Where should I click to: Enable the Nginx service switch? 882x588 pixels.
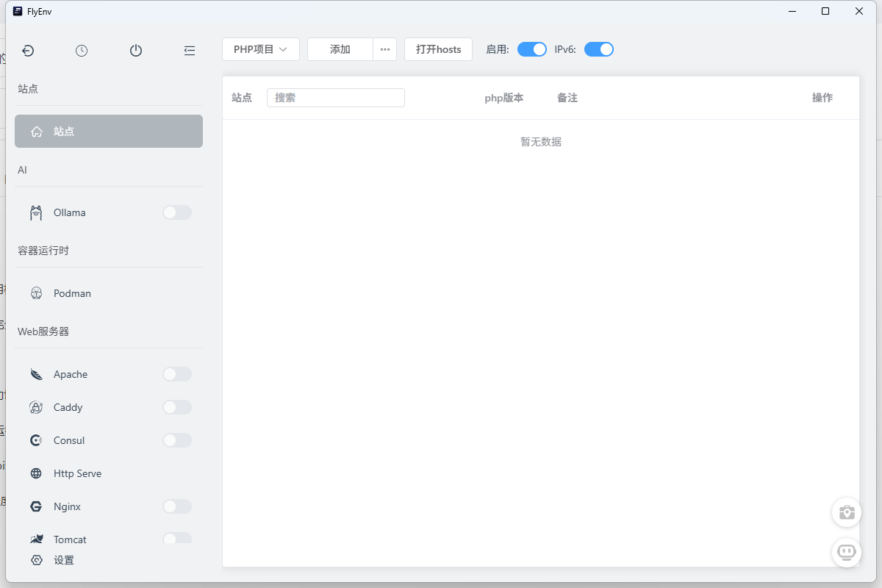pos(176,506)
